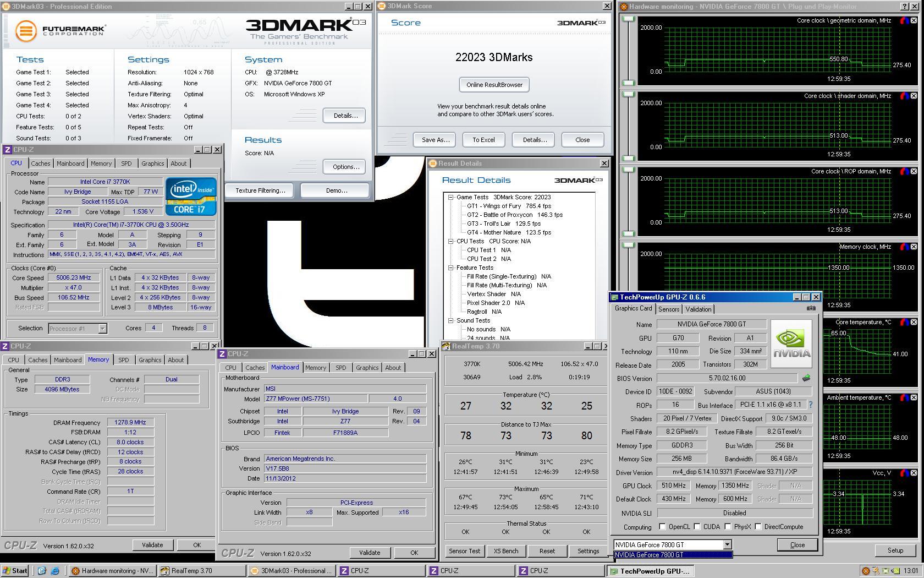Enable the DirectCompute checkbox
This screenshot has width=924, height=578.
[x=758, y=527]
